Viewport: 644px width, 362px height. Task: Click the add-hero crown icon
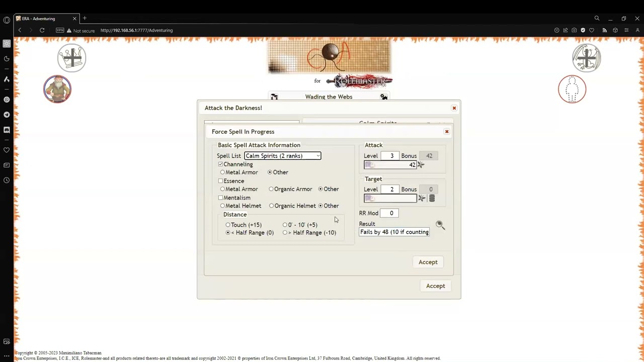71,58
